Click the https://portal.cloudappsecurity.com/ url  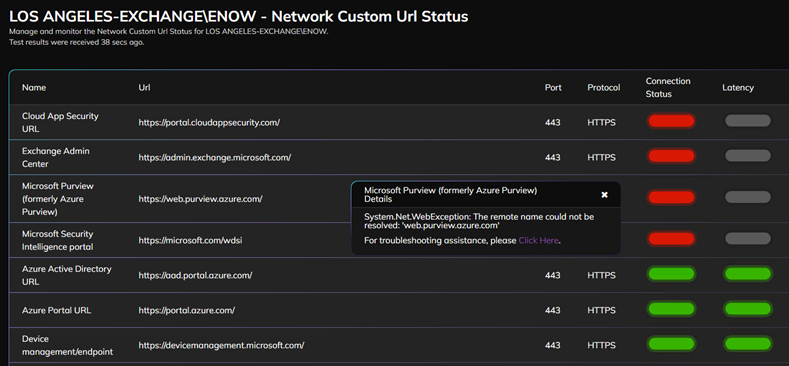click(x=209, y=122)
